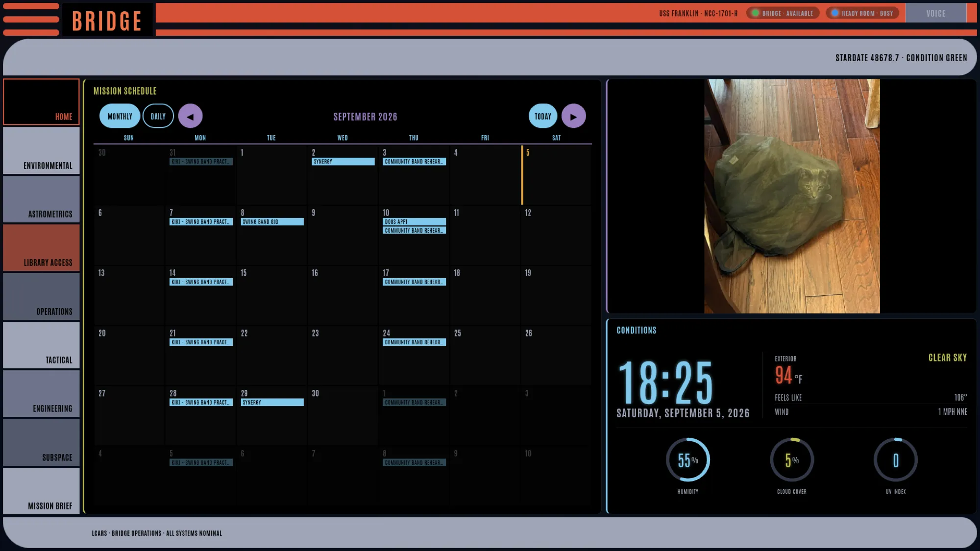The height and width of the screenshot is (551, 980).
Task: Click the Humidity 55% gauge
Action: pos(687,460)
